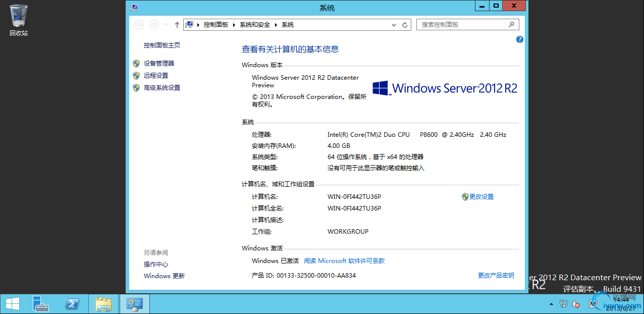
Task: Show hidden tray icons arrow
Action: coord(552,304)
